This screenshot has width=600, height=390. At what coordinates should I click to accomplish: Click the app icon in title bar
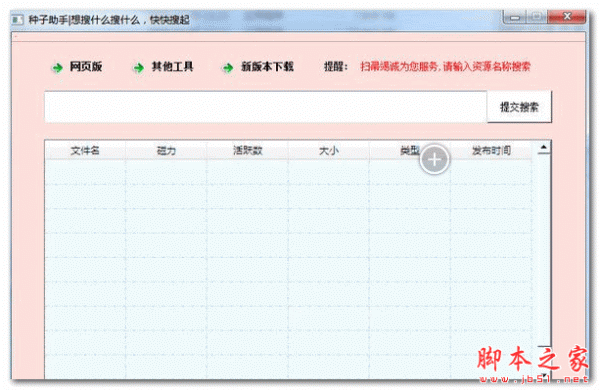18,19
